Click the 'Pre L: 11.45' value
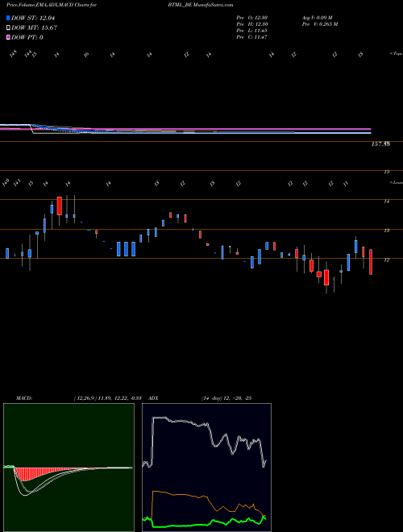The width and height of the screenshot is (403, 532). pyautogui.click(x=252, y=31)
